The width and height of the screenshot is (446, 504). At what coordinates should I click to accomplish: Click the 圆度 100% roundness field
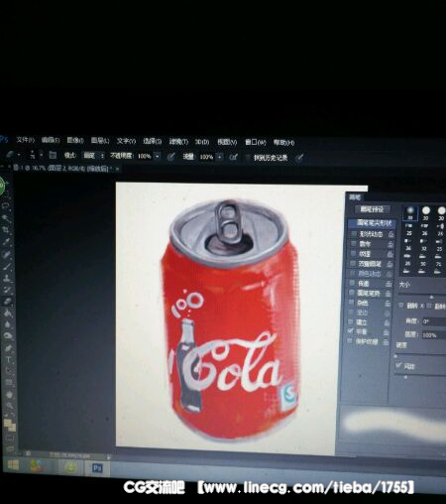(433, 335)
